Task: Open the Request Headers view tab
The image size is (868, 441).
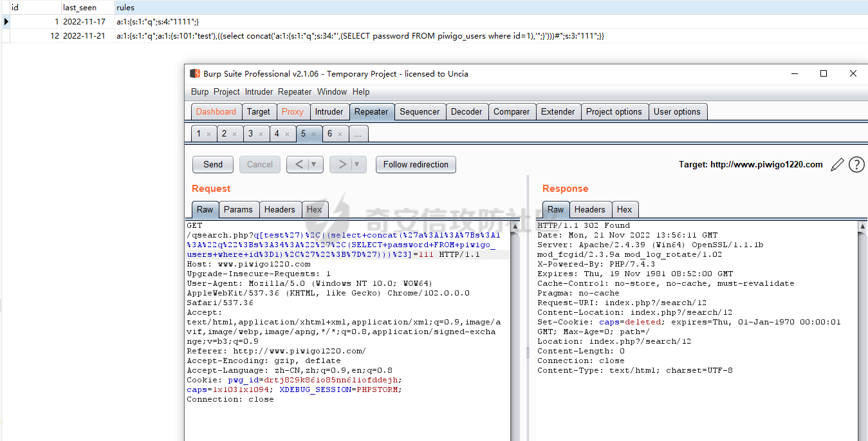Action: click(x=279, y=209)
